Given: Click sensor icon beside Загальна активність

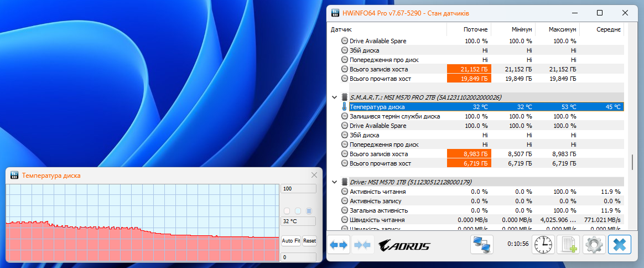Looking at the screenshot, I should tap(344, 210).
